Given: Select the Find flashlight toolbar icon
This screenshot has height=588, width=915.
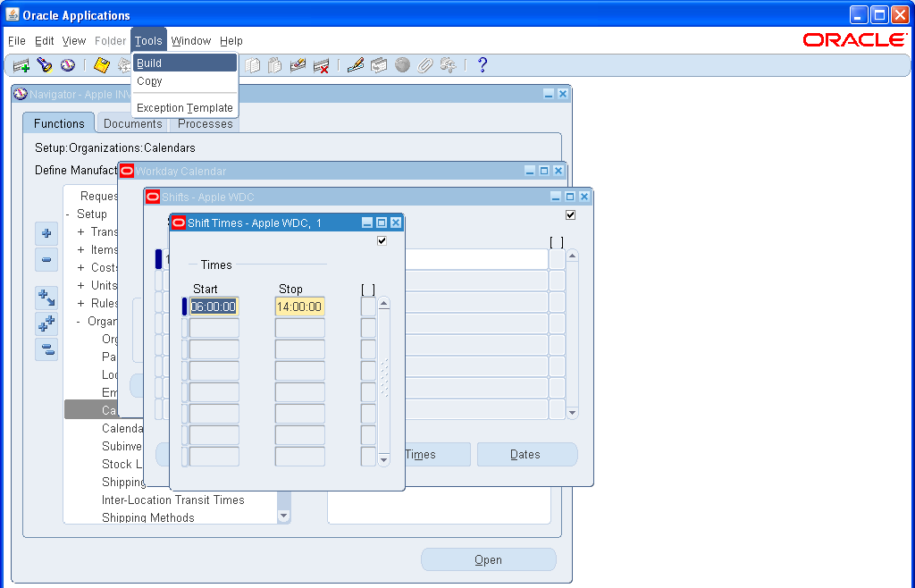Looking at the screenshot, I should [x=44, y=64].
